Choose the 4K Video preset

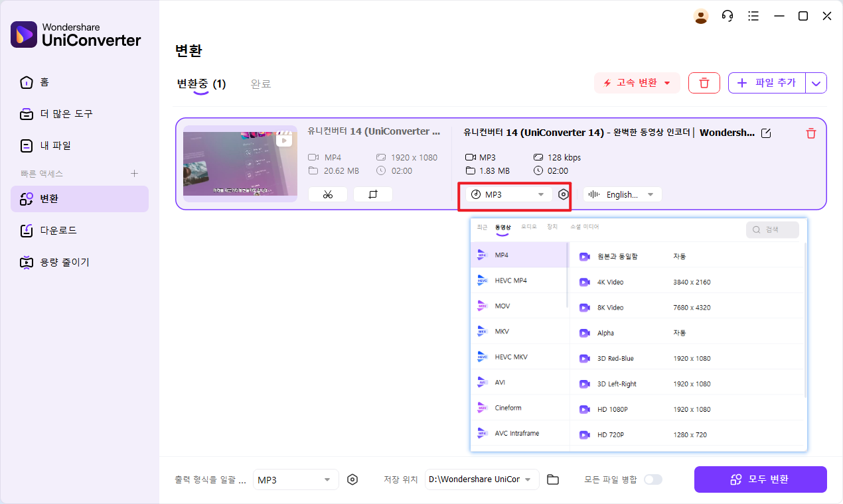tap(687, 282)
